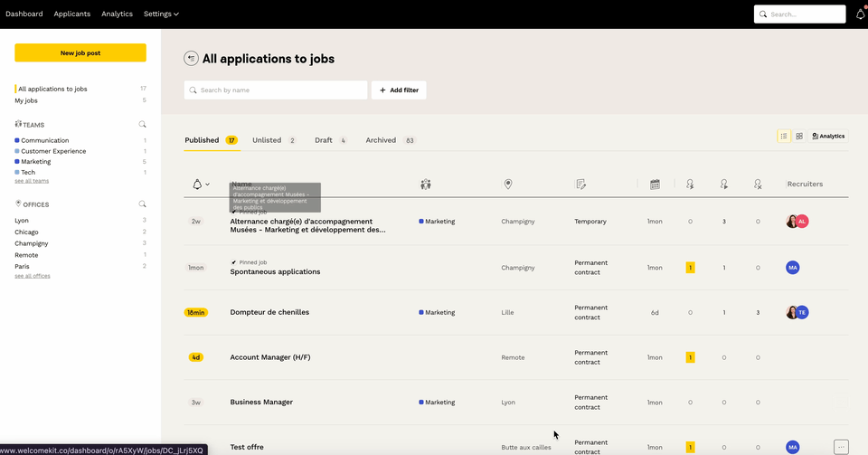Click the Teams search magnifier icon

pos(142,125)
